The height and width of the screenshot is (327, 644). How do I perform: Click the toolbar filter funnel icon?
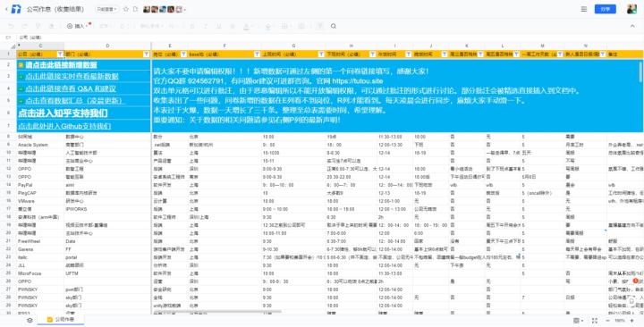pyautogui.click(x=319, y=26)
